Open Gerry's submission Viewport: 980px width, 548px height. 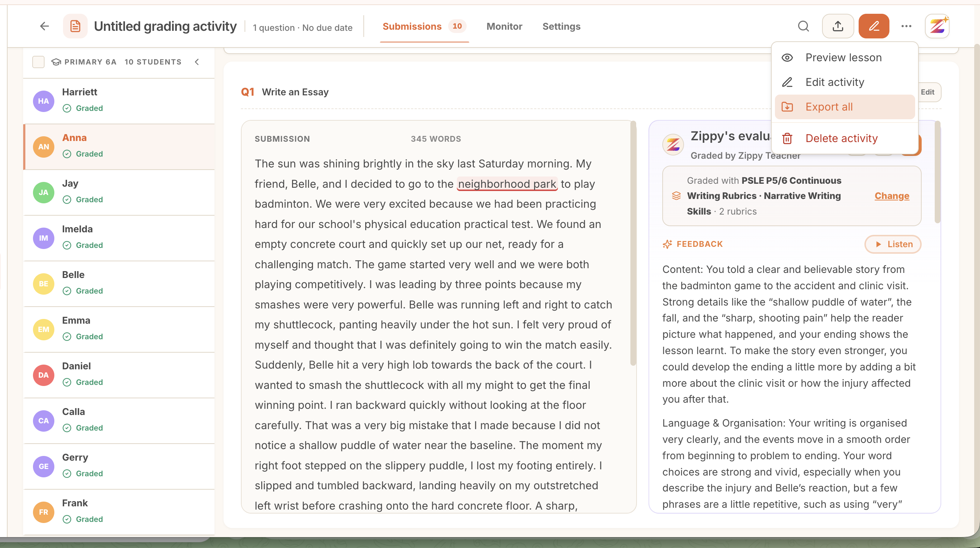[119, 466]
